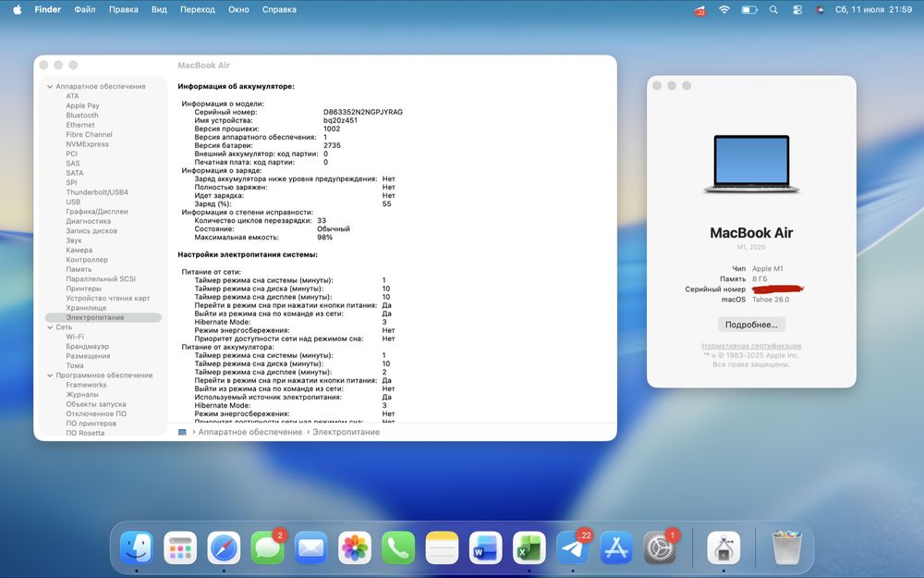Click Аппаратное обеспечение in the path bar
Viewport: 924px width, 578px height.
(249, 432)
